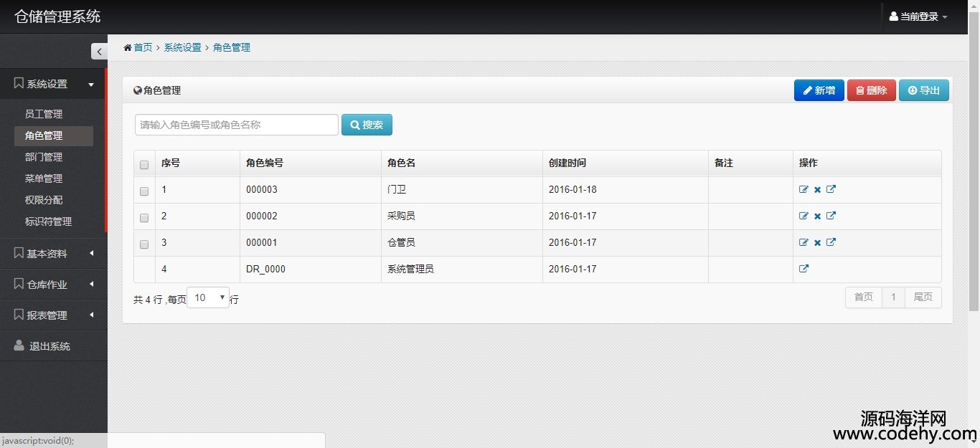The width and height of the screenshot is (980, 448).
Task: Select 权限分配 in the sidebar menu
Action: [44, 200]
